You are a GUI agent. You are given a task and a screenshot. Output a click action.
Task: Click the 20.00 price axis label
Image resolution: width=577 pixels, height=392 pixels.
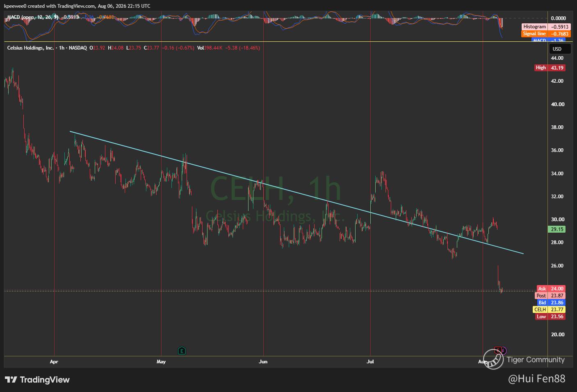coord(557,335)
